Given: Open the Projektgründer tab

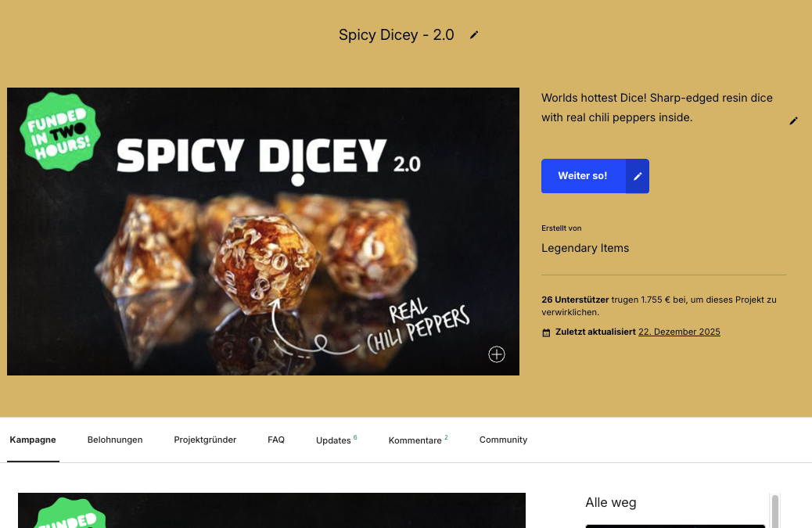Looking at the screenshot, I should (x=205, y=440).
